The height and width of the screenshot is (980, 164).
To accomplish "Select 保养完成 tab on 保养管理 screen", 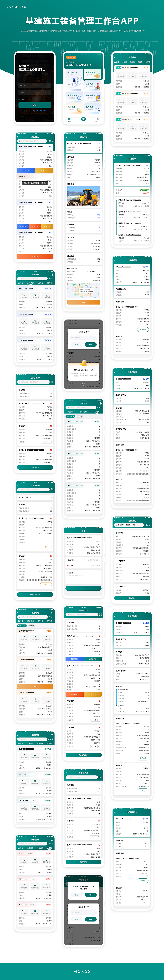I will 40,743.
